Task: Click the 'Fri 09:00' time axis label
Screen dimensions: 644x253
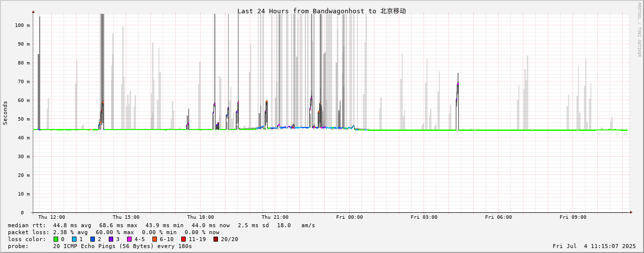Action: coord(573,217)
